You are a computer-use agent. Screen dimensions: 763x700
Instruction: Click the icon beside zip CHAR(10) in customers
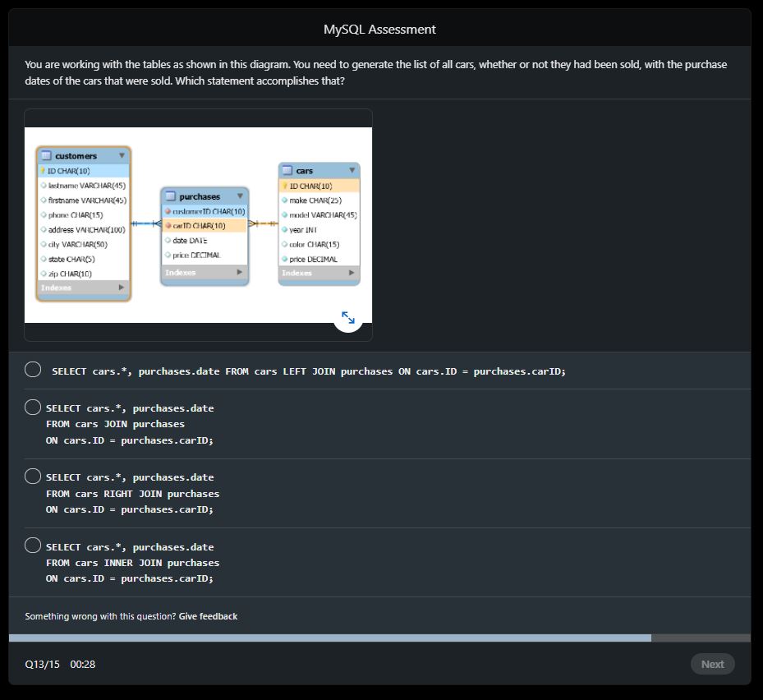coord(44,273)
